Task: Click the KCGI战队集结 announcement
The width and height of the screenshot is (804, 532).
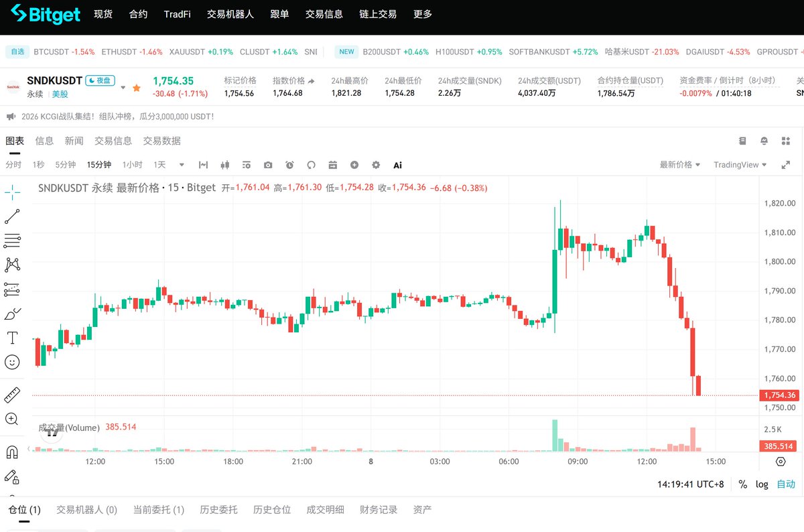Action: coord(118,117)
